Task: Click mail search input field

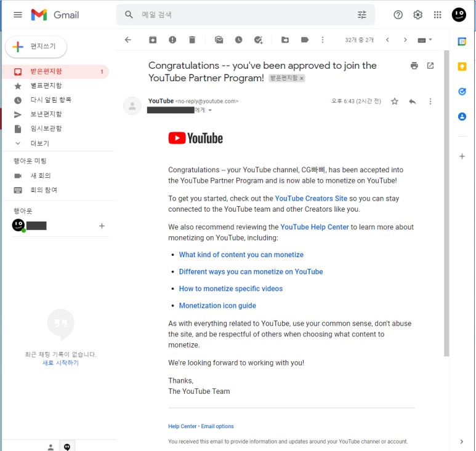Action: click(x=246, y=15)
